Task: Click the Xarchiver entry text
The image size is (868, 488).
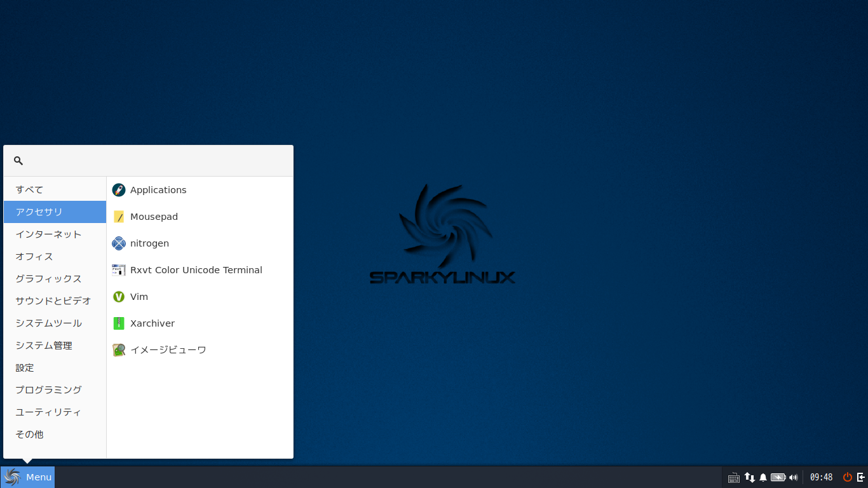Action: (153, 323)
